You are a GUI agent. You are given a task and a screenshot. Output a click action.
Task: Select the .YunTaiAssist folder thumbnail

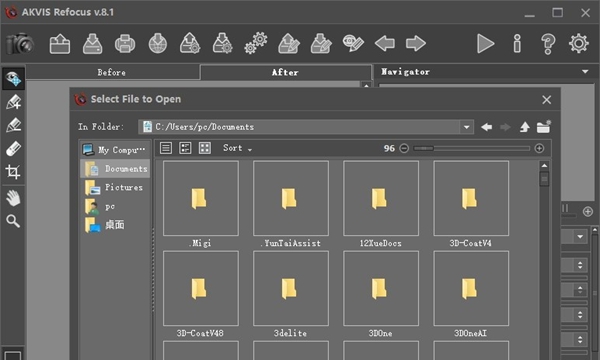[x=291, y=198]
